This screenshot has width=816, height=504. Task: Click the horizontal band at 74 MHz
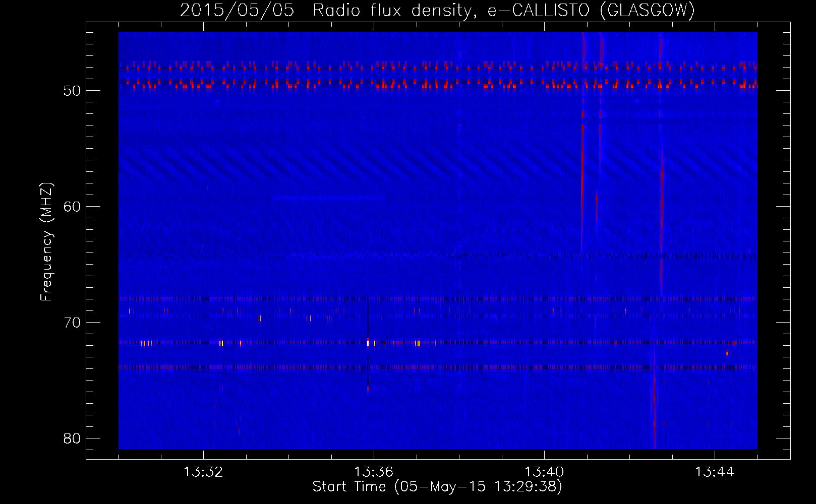click(438, 367)
